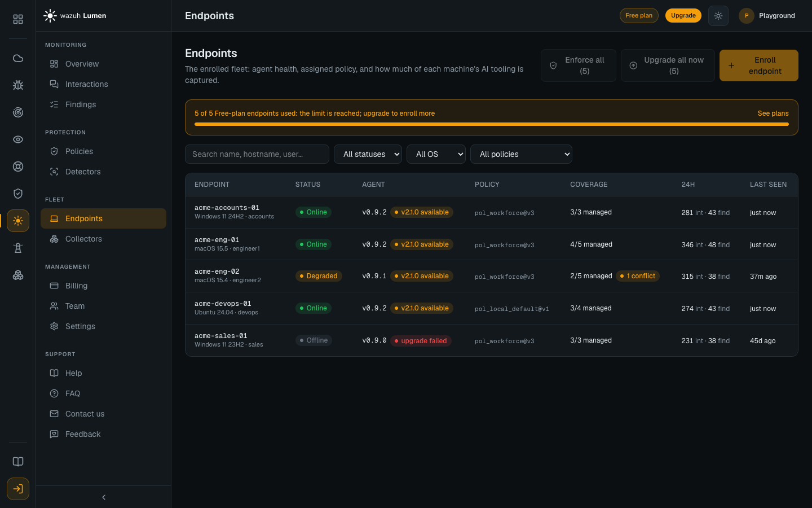The image size is (812, 508).
Task: Click 4/5 managed coverage for acme-eng-01
Action: [591, 244]
